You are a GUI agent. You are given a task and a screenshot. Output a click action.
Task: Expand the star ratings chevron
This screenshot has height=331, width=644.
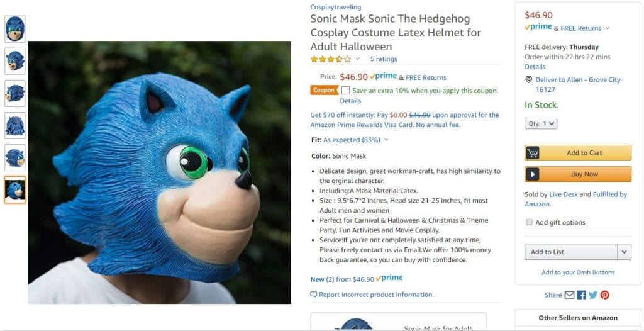point(358,59)
